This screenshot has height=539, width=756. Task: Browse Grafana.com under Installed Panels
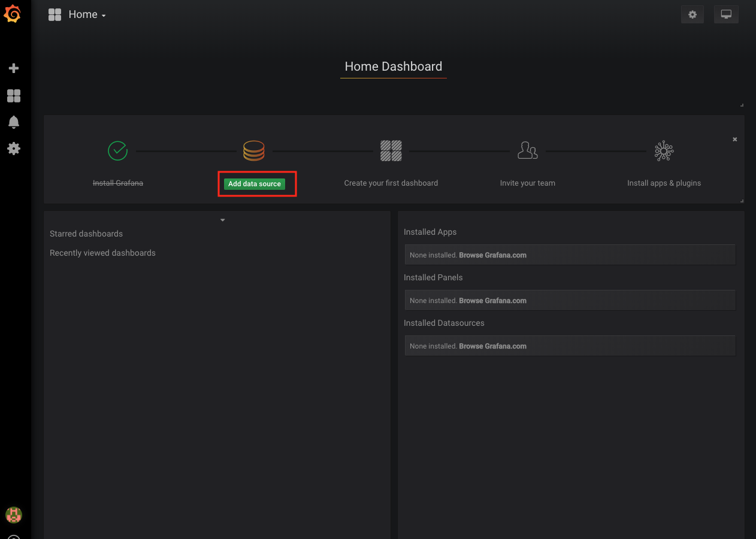point(492,301)
